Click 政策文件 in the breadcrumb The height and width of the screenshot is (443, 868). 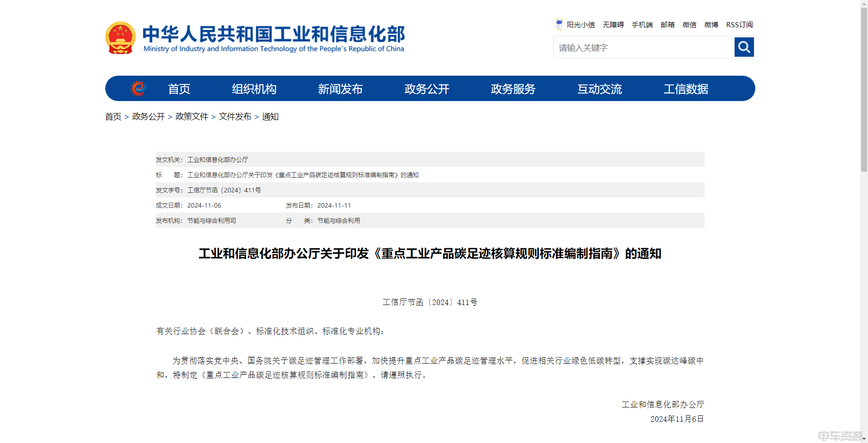click(x=192, y=117)
